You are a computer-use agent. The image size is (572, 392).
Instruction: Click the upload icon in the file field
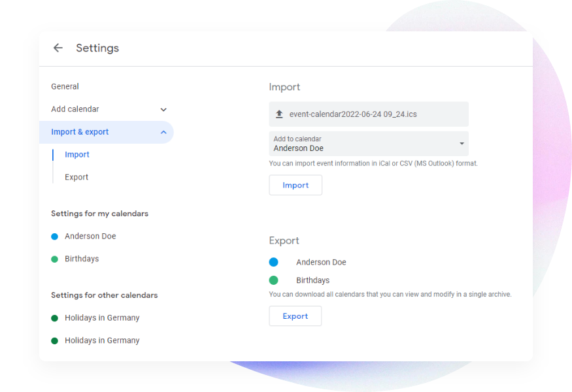[x=279, y=114]
